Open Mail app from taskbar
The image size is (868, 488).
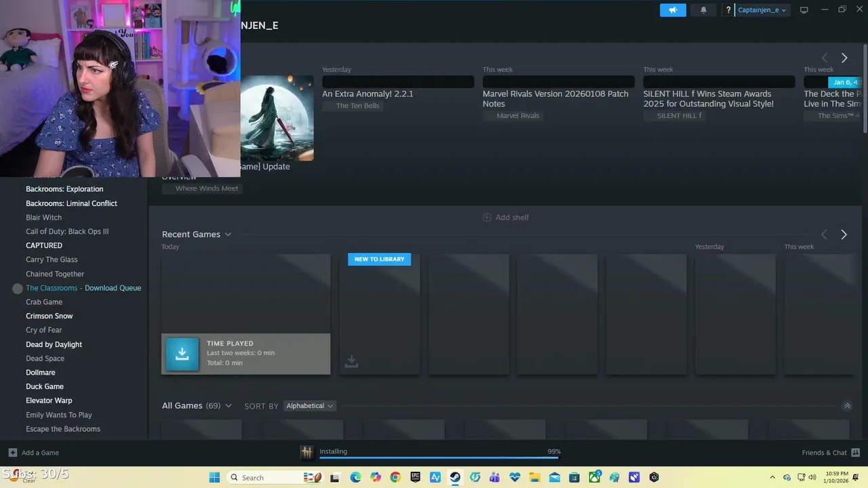[554, 477]
